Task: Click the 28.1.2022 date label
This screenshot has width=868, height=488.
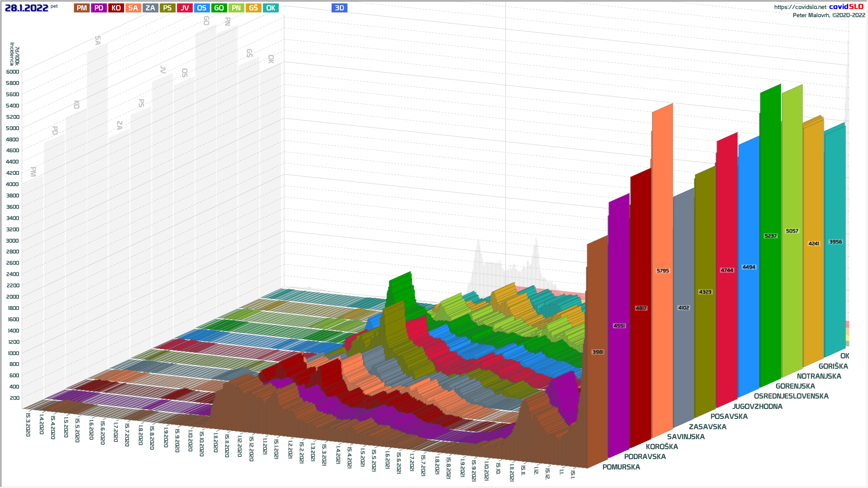Action: (26, 8)
